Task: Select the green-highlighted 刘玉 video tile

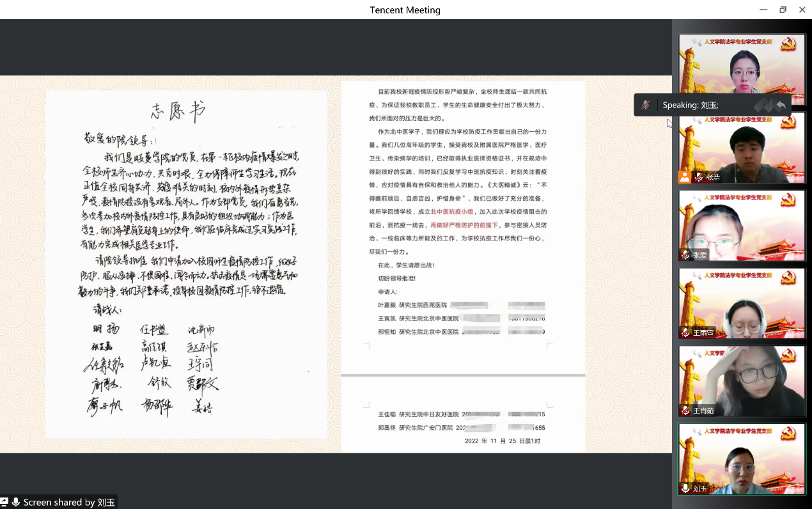Action: (742, 458)
